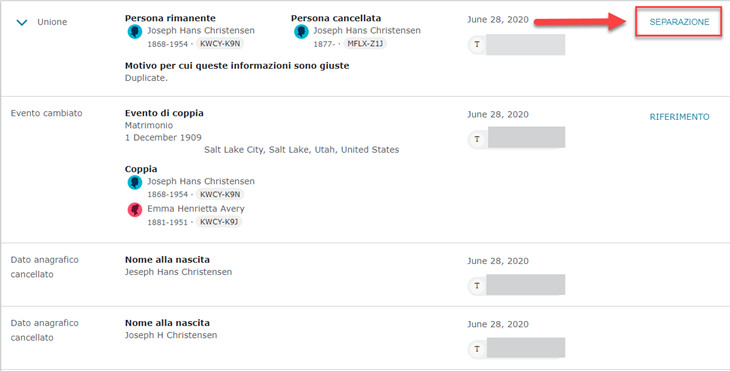Click deleted person Joseph Hans Christensen avatar
The width and height of the screenshot is (730, 371).
(301, 32)
